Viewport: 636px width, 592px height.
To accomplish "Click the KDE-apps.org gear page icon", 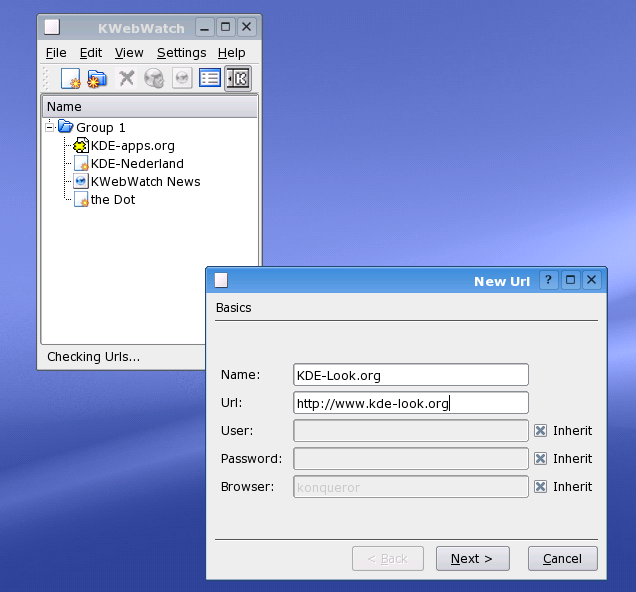I will pos(81,145).
